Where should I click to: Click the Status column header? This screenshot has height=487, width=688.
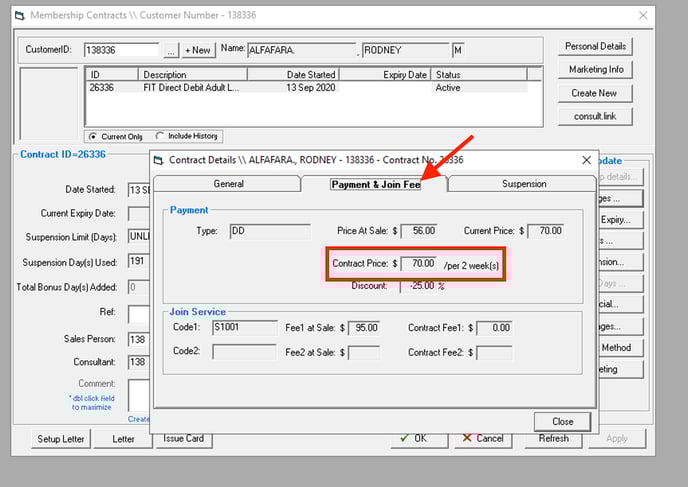pos(479,75)
